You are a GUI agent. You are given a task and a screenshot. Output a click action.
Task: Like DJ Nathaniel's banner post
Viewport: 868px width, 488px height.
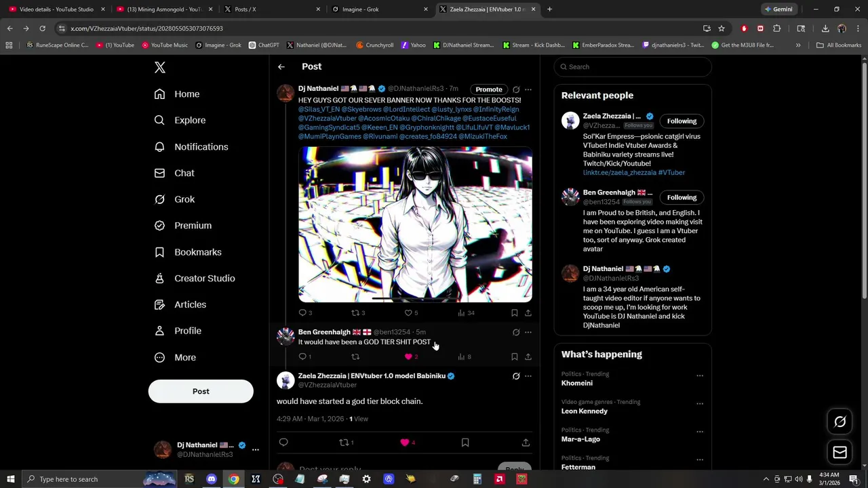[408, 312]
